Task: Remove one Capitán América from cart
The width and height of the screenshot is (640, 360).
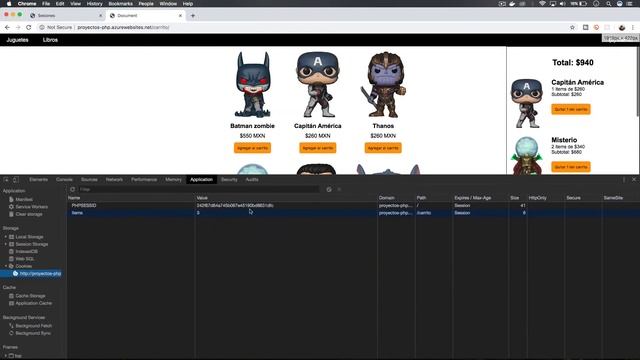Action: click(571, 109)
